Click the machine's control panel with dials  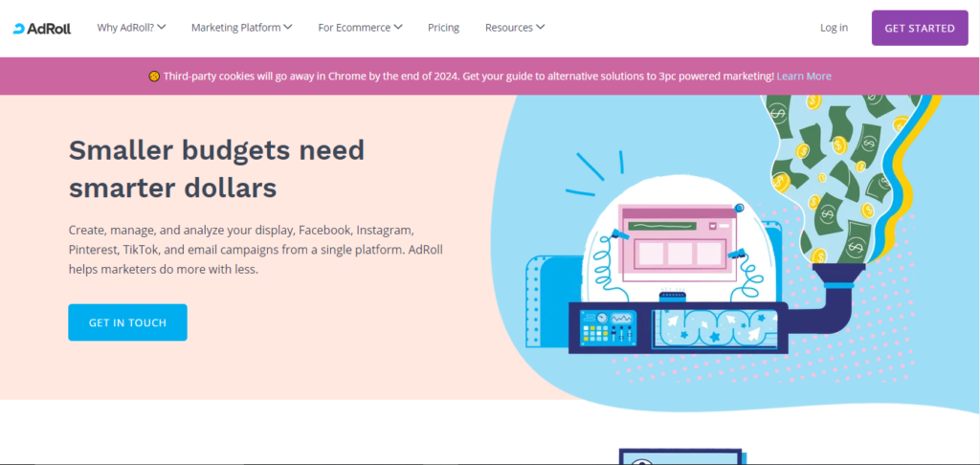pyautogui.click(x=610, y=327)
